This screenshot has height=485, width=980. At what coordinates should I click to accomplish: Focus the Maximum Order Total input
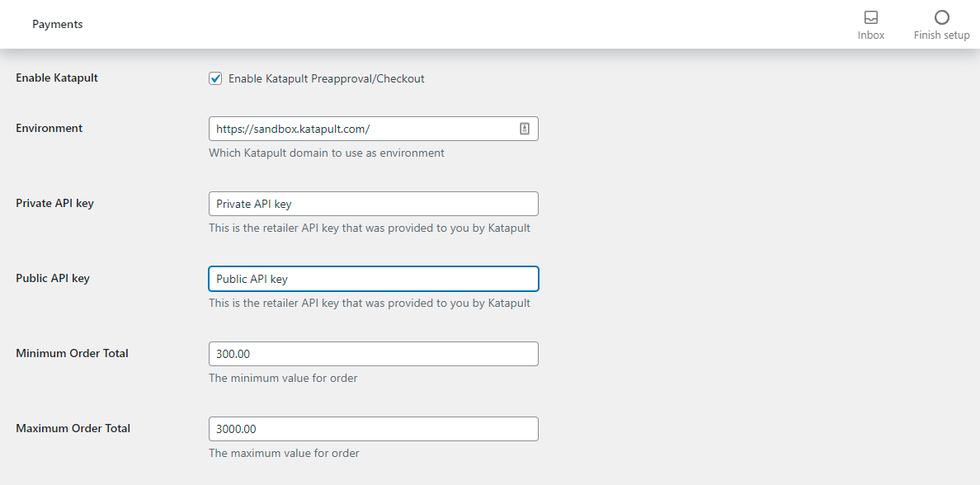(x=373, y=429)
